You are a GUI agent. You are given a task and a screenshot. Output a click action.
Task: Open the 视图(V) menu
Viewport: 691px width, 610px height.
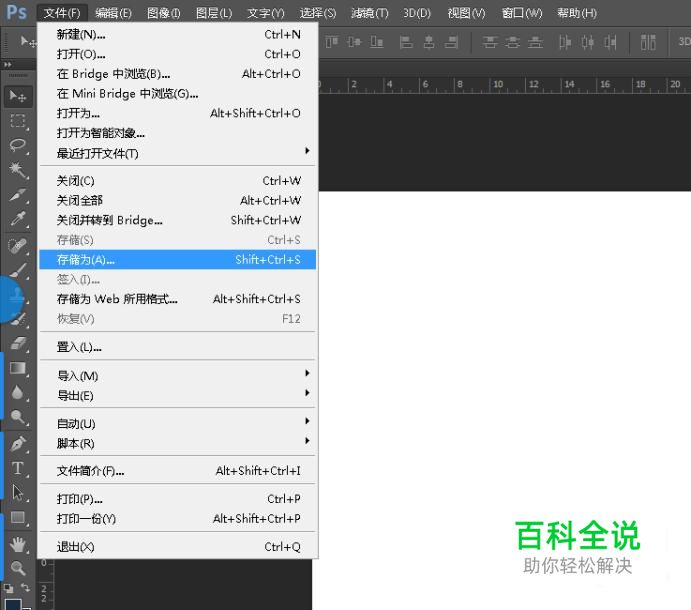point(466,13)
